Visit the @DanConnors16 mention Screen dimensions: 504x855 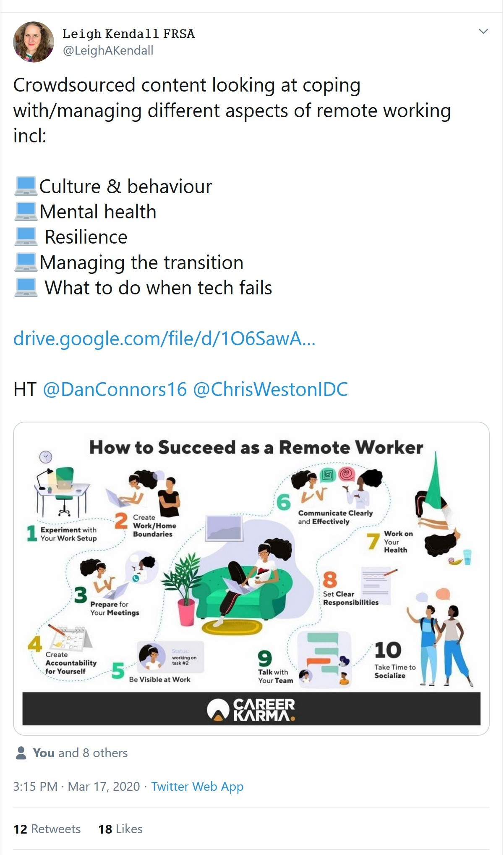pos(115,389)
